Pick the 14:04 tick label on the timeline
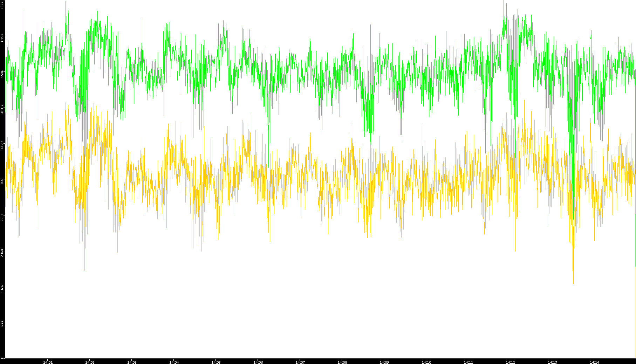 pyautogui.click(x=174, y=362)
